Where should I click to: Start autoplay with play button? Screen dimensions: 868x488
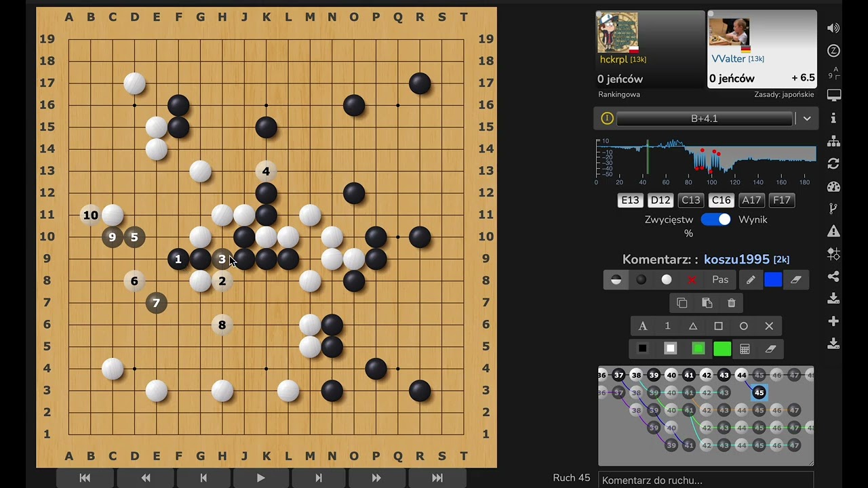pyautogui.click(x=260, y=478)
